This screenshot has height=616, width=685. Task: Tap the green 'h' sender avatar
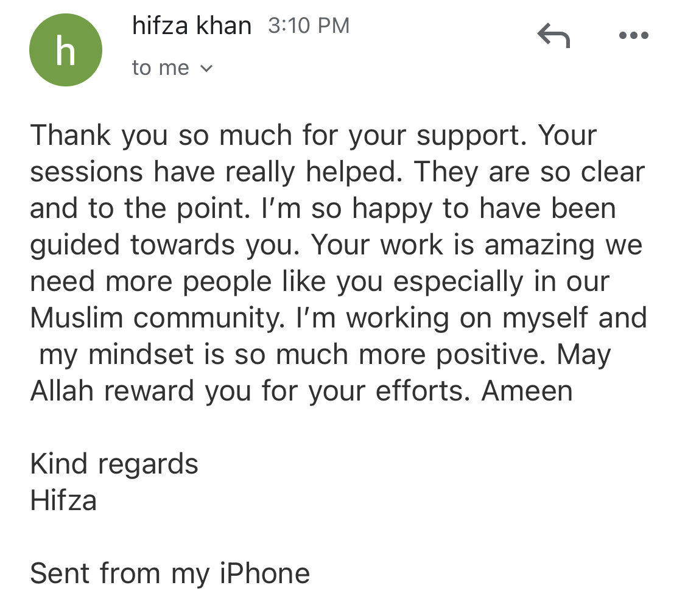coord(66,50)
